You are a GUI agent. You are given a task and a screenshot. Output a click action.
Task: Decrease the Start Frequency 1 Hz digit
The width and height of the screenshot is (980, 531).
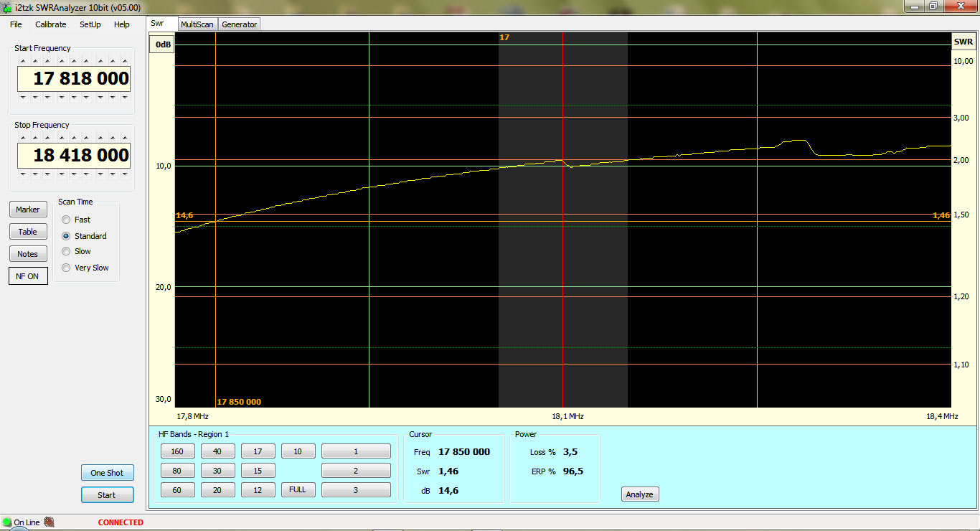[x=125, y=98]
